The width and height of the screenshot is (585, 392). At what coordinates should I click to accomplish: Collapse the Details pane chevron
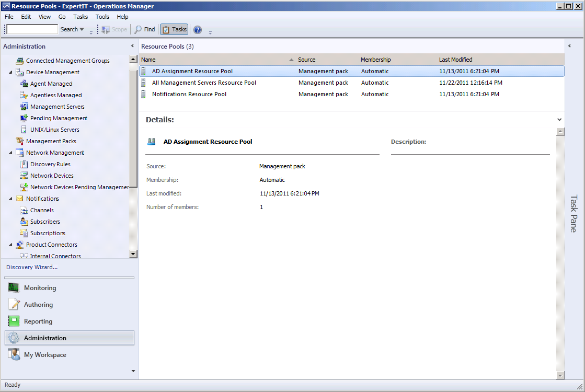[x=560, y=120]
